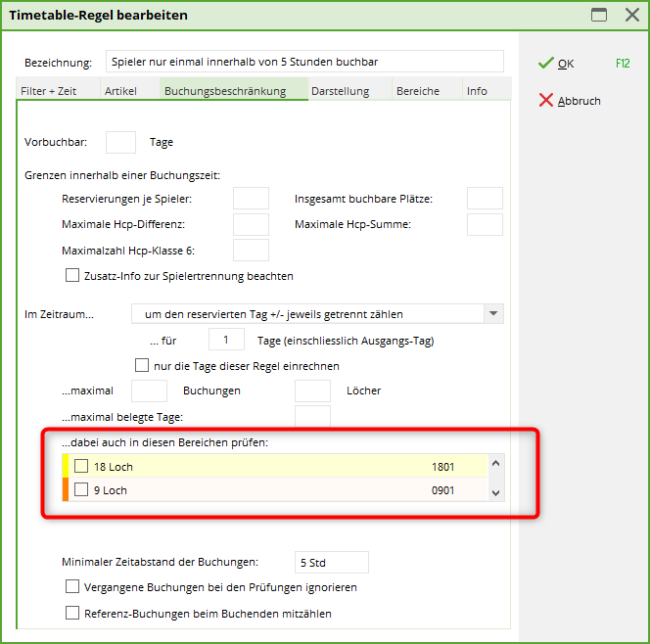
Task: Check the 9 Loch area checkbox
Action: coord(81,490)
